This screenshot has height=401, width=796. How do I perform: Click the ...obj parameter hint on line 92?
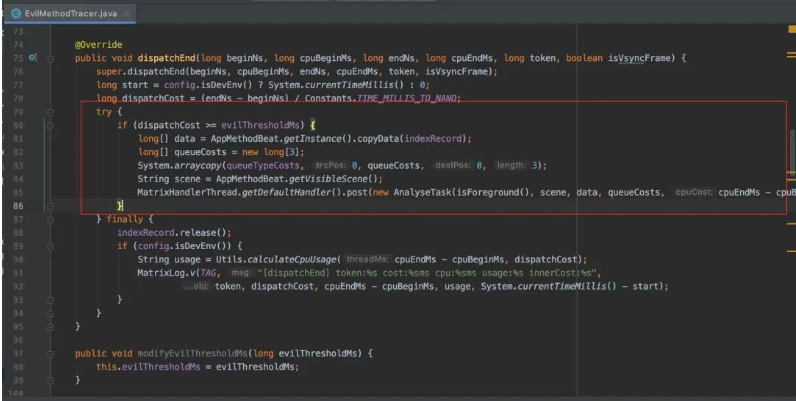click(x=196, y=286)
